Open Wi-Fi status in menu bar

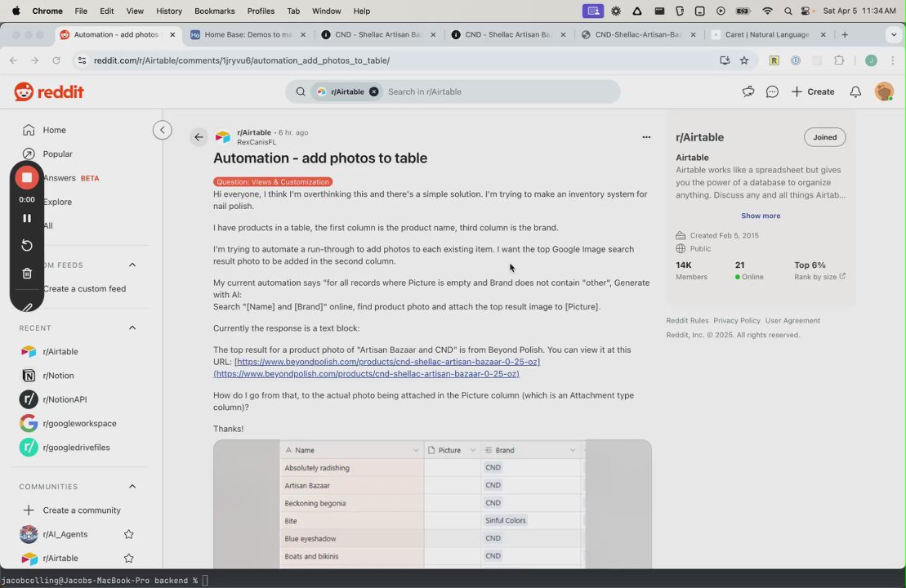(x=767, y=11)
